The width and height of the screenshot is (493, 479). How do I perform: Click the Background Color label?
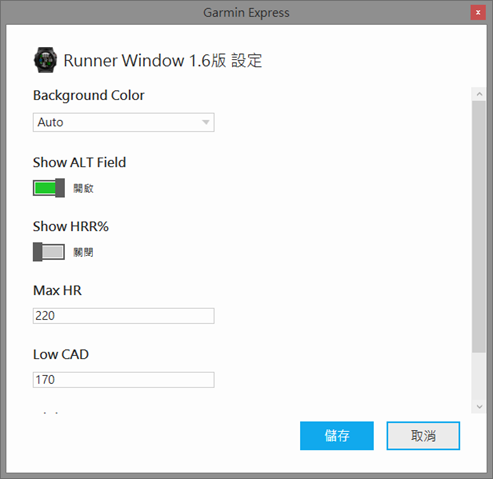(89, 95)
